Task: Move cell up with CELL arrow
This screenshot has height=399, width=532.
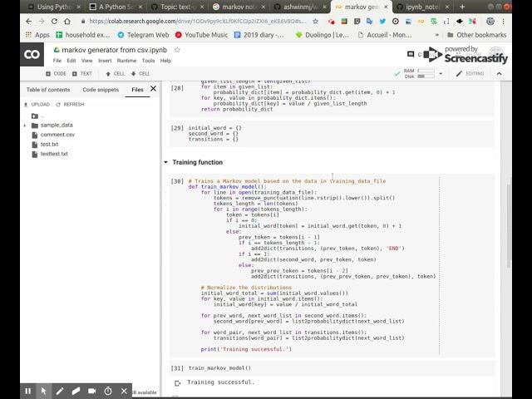Action: tap(116, 74)
